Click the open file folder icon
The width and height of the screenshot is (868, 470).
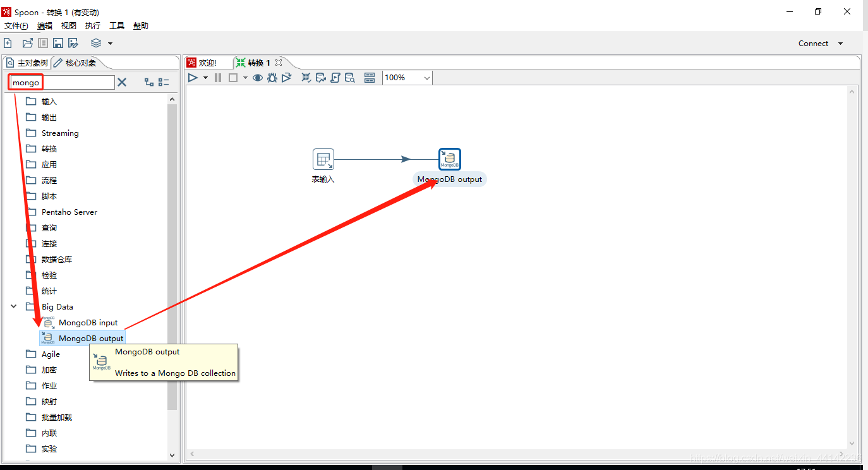(27, 43)
